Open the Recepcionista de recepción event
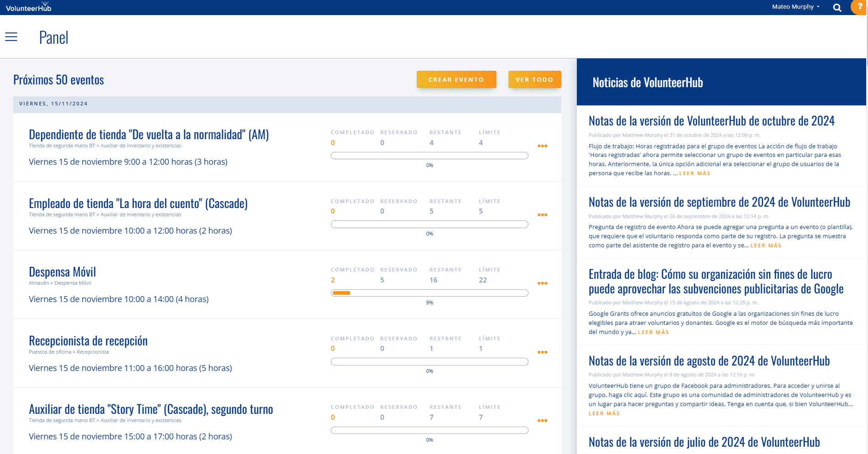 [x=88, y=341]
